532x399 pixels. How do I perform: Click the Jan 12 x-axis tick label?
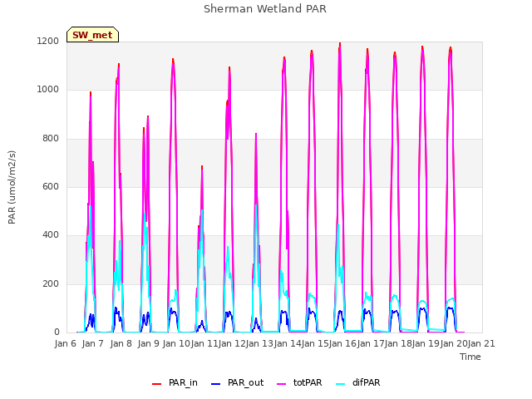(232, 343)
